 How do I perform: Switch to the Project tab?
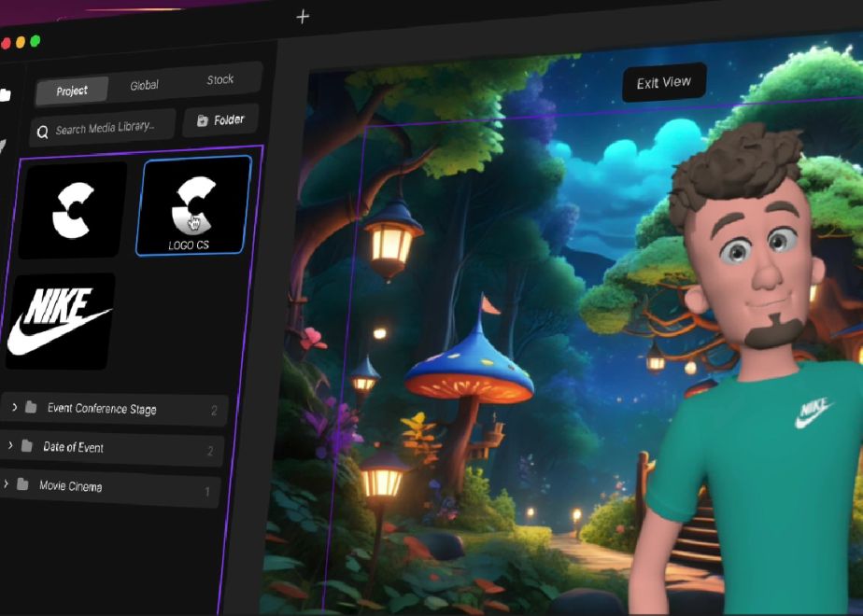coord(72,91)
